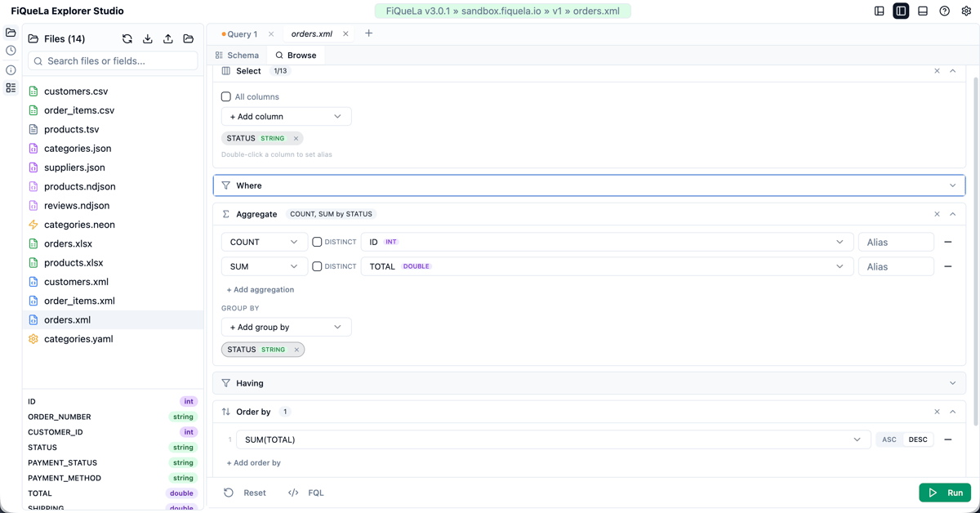
Task: Click the Alias field for SUM row
Action: tap(896, 266)
